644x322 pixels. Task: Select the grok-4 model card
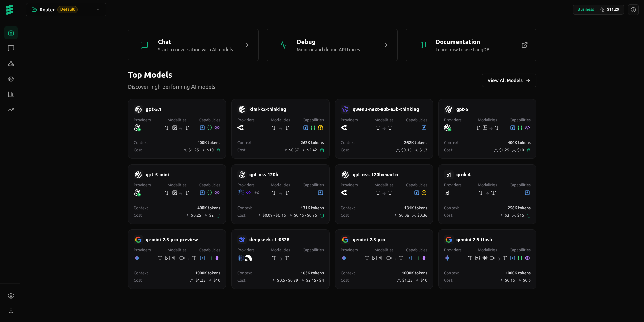[487, 194]
